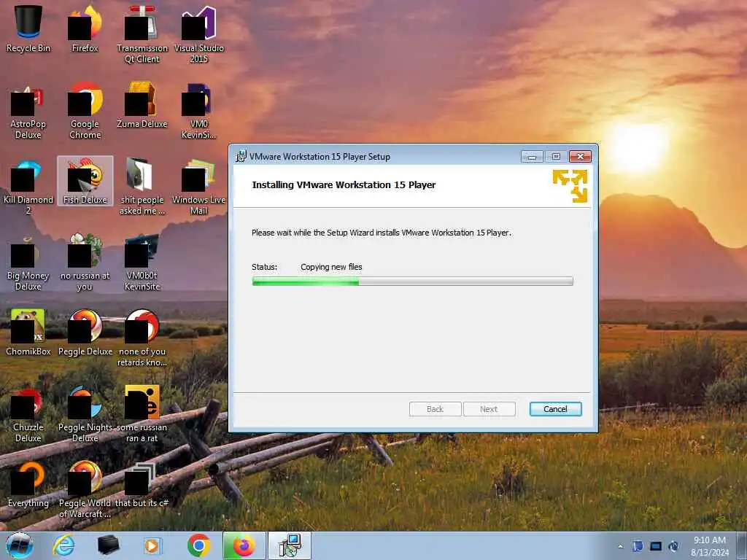The height and width of the screenshot is (560, 747).
Task: Open Internet Explorer from the taskbar
Action: (x=63, y=545)
